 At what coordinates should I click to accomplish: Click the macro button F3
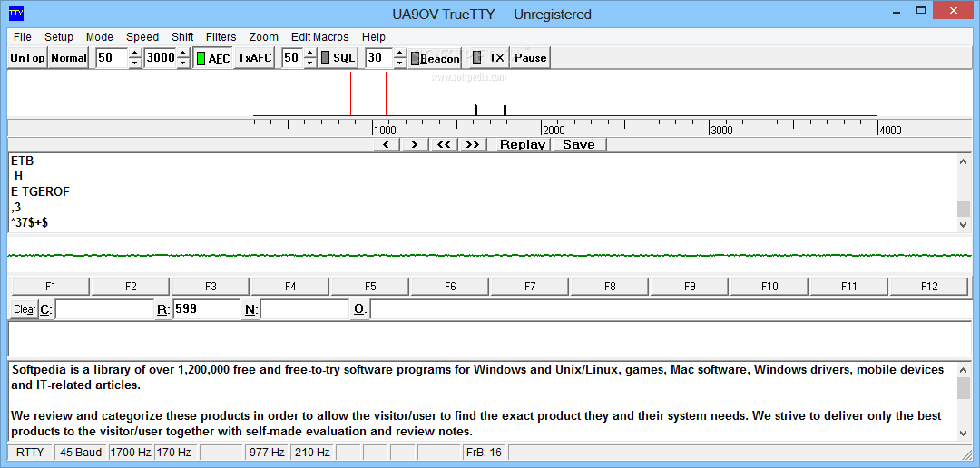[x=211, y=287]
